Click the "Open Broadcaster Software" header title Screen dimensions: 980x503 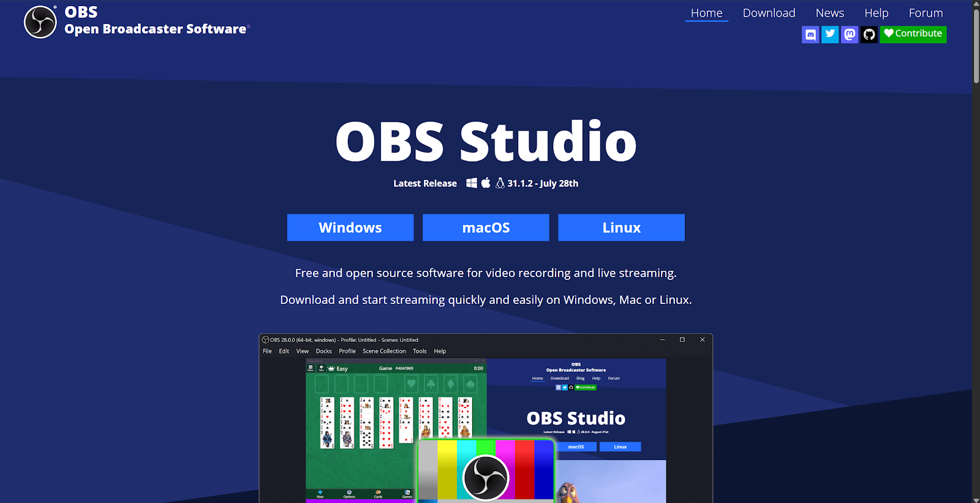point(156,29)
